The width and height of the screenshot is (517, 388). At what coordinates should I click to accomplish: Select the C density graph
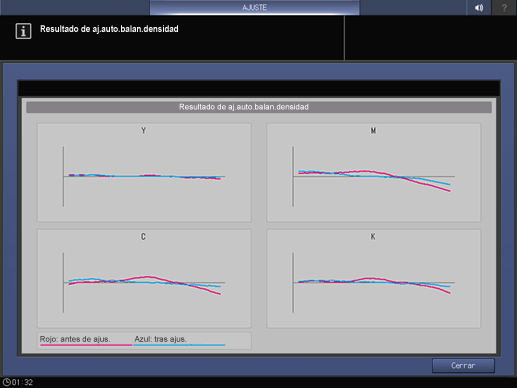pos(144,279)
